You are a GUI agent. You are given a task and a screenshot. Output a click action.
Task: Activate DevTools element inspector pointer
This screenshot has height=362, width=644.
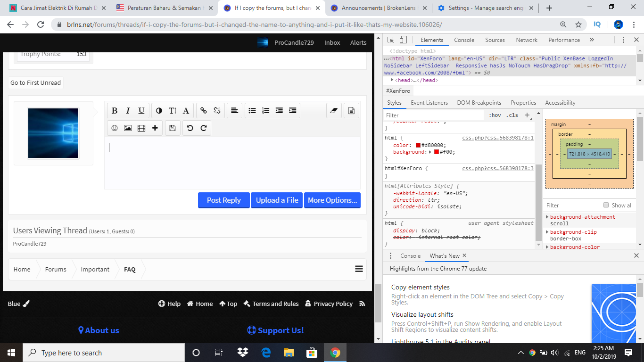pyautogui.click(x=391, y=40)
